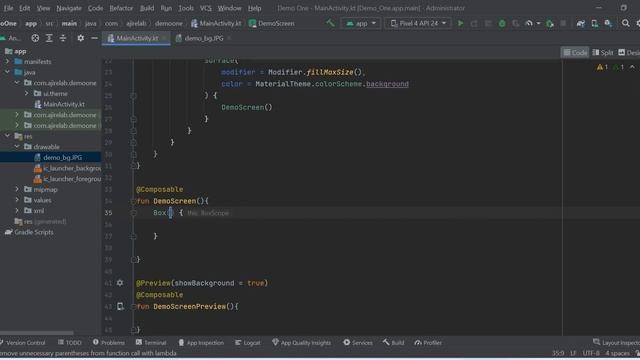Viewport: 640px width, 360px height.
Task: Open Search Everywhere magnifier icon
Action: pos(625,23)
